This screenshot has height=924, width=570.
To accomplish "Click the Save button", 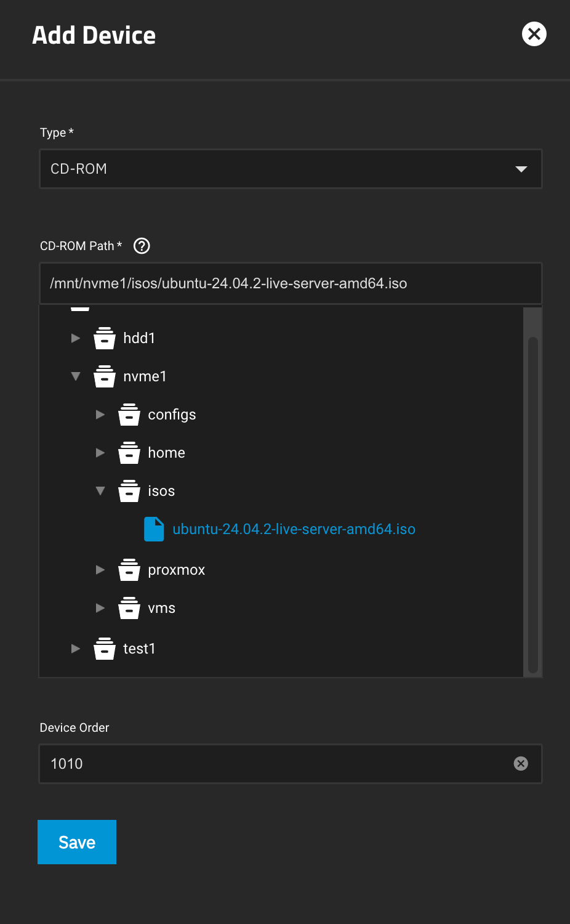I will click(76, 842).
